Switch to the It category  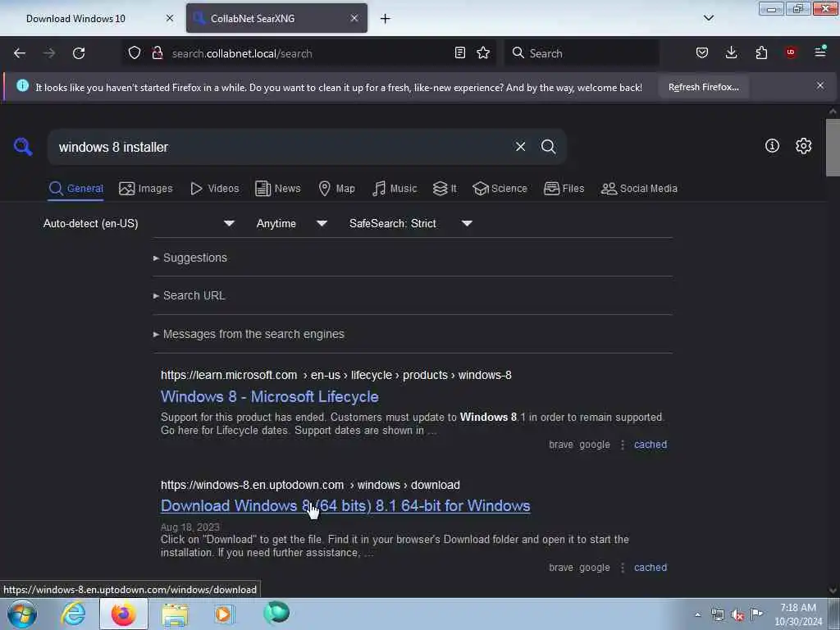point(445,189)
